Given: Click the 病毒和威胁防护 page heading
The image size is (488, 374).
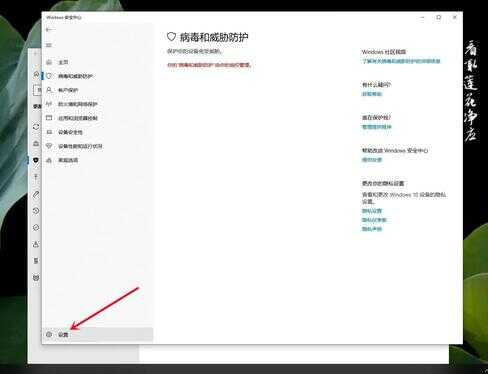Looking at the screenshot, I should coord(214,37).
